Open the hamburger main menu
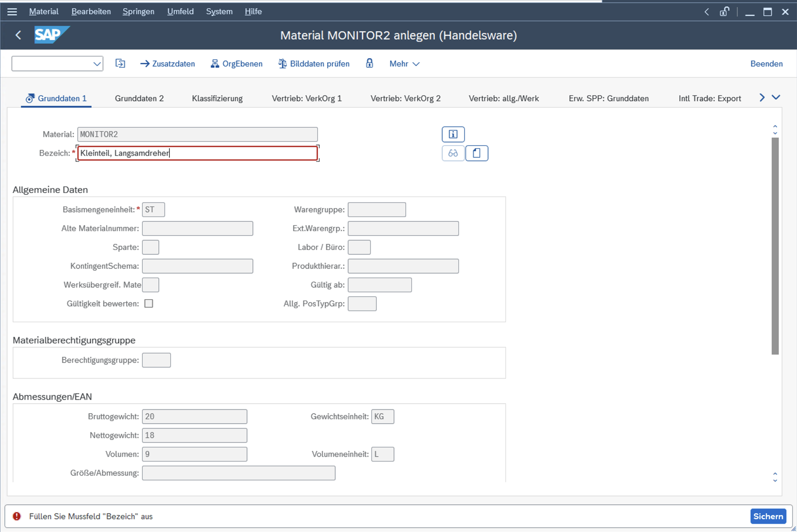This screenshot has width=797, height=532. pos(12,12)
